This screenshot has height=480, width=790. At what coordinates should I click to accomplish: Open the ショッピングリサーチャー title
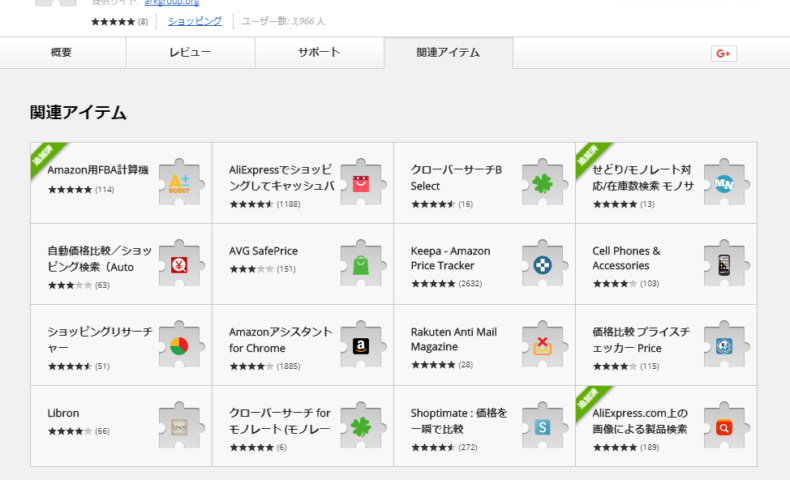click(x=100, y=340)
